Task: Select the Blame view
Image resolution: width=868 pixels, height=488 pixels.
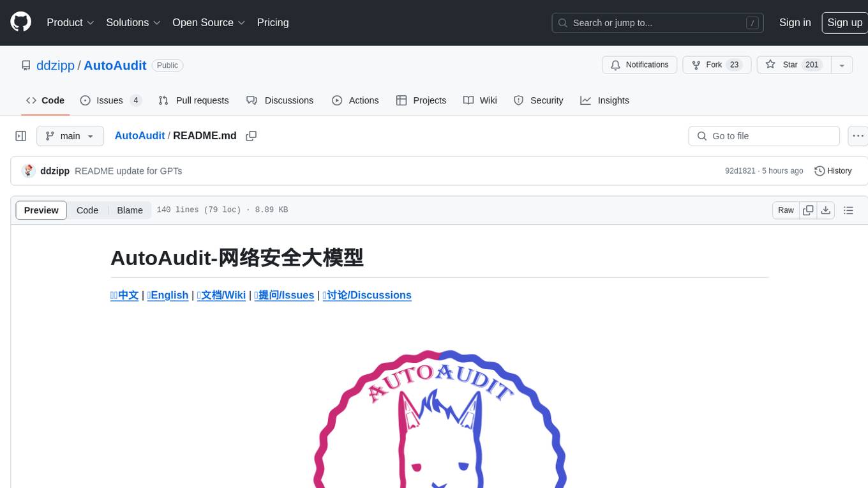Action: coord(130,210)
